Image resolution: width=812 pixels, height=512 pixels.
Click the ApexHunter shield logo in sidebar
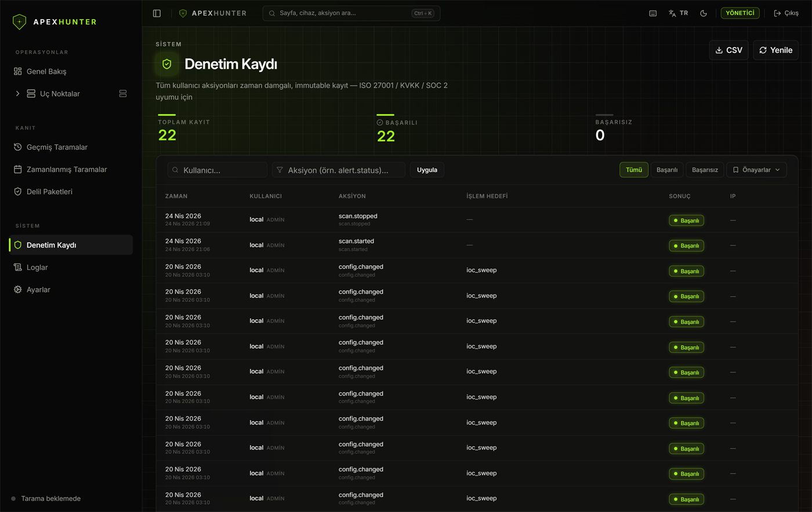(19, 21)
